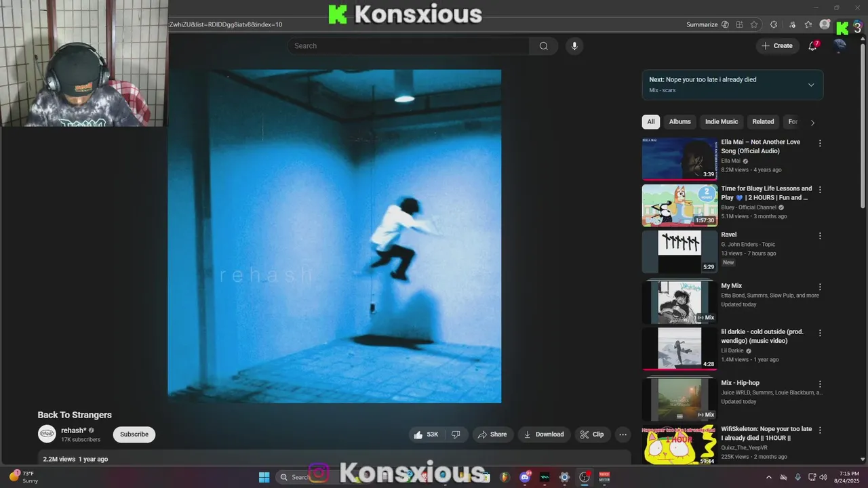Viewport: 868px width, 488px height.
Task: Dislike the Back To Strangers video
Action: (456, 434)
